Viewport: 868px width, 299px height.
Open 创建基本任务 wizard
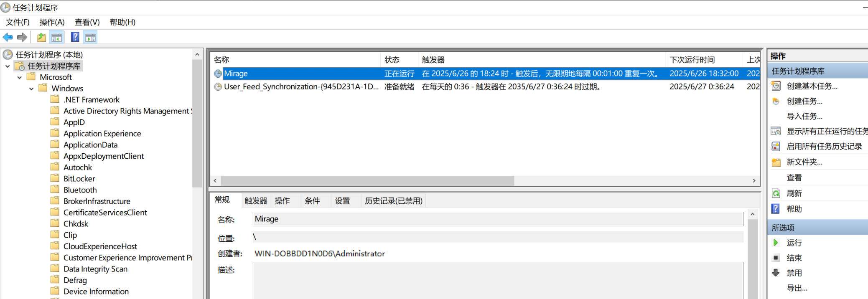[x=812, y=86]
